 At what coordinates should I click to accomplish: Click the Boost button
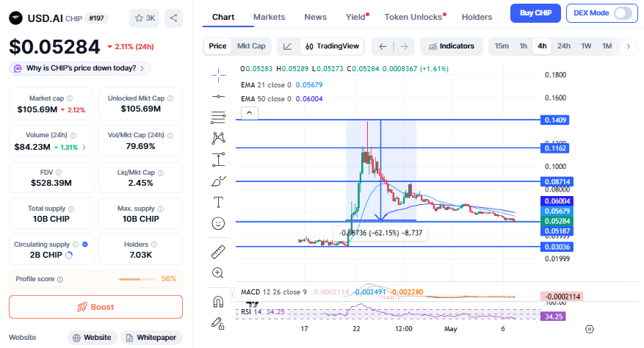point(95,307)
